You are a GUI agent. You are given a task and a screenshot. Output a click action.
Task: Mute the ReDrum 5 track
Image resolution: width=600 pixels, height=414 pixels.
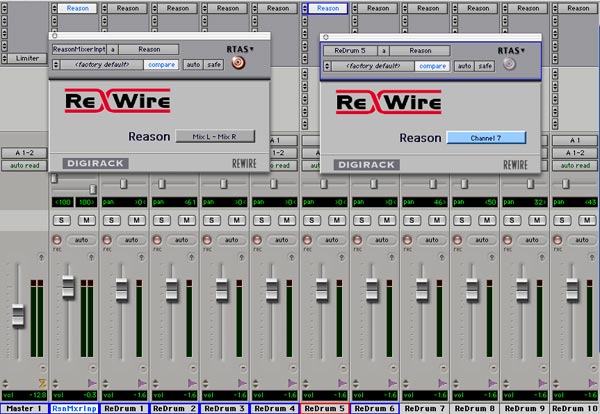(x=337, y=220)
